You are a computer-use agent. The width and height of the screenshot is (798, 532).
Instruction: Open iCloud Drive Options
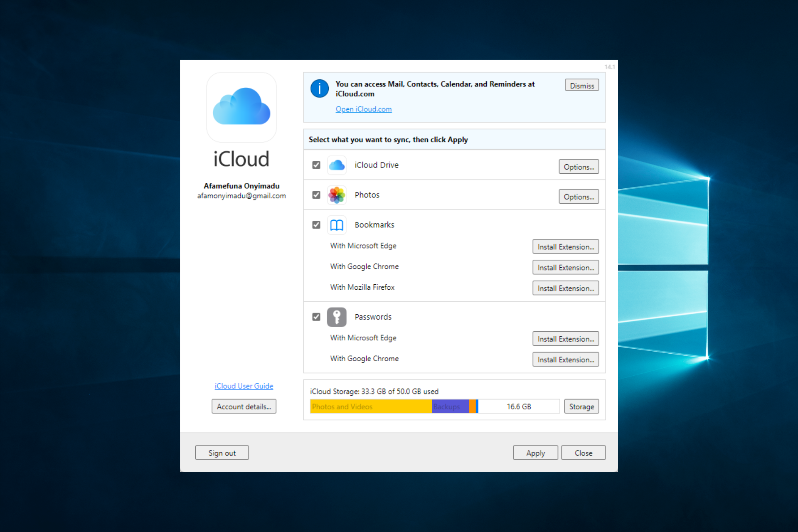pyautogui.click(x=579, y=167)
